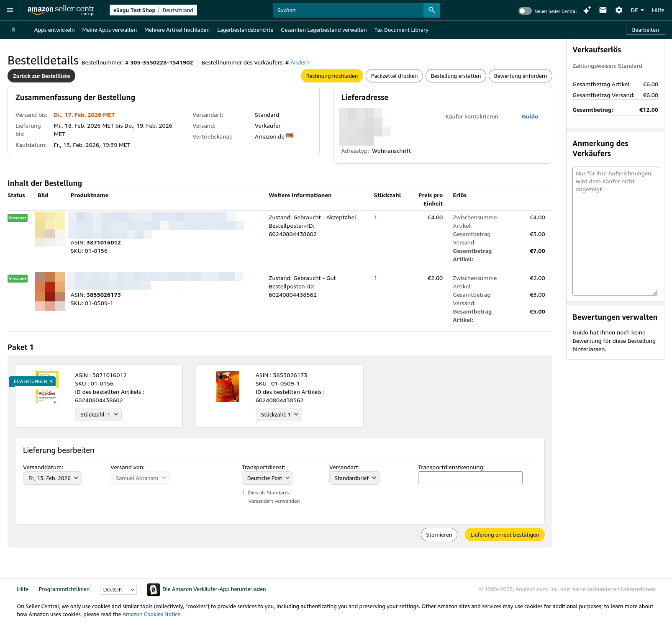The image size is (672, 635).
Task: Close the BEWERTUNGEN tag with X
Action: click(51, 381)
